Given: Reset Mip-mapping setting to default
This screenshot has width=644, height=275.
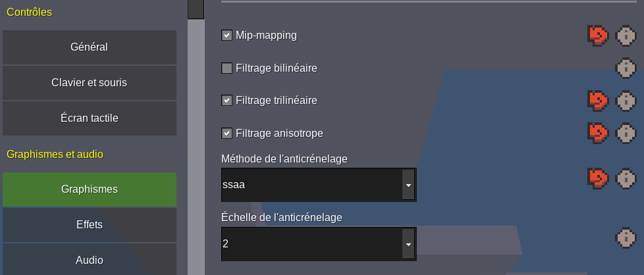Looking at the screenshot, I should click(598, 36).
